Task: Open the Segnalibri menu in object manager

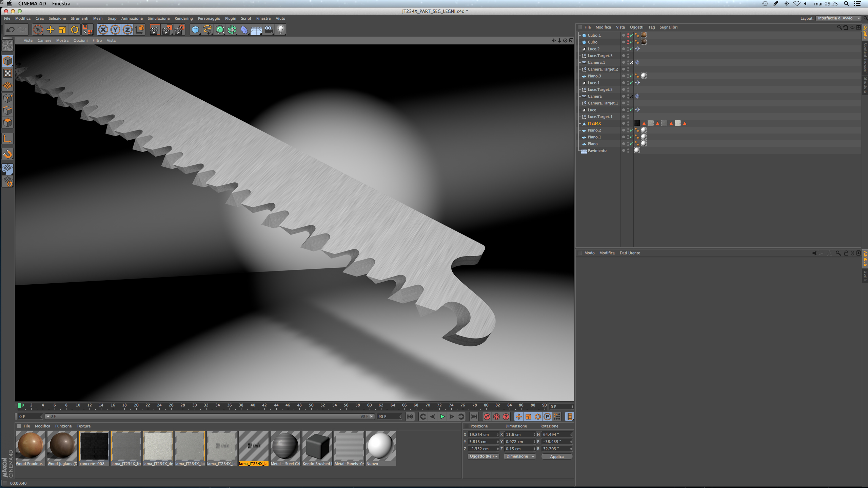Action: (668, 27)
